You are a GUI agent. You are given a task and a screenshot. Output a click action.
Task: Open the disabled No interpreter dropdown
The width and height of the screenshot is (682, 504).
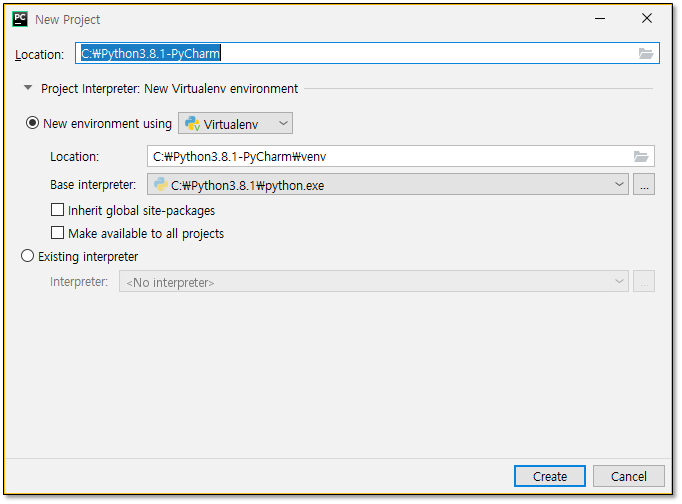[374, 281]
